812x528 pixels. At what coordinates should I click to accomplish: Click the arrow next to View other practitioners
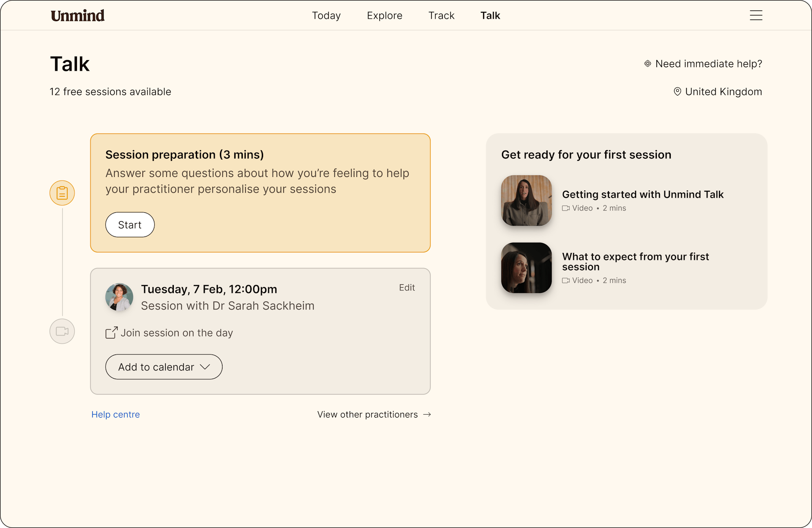point(427,415)
